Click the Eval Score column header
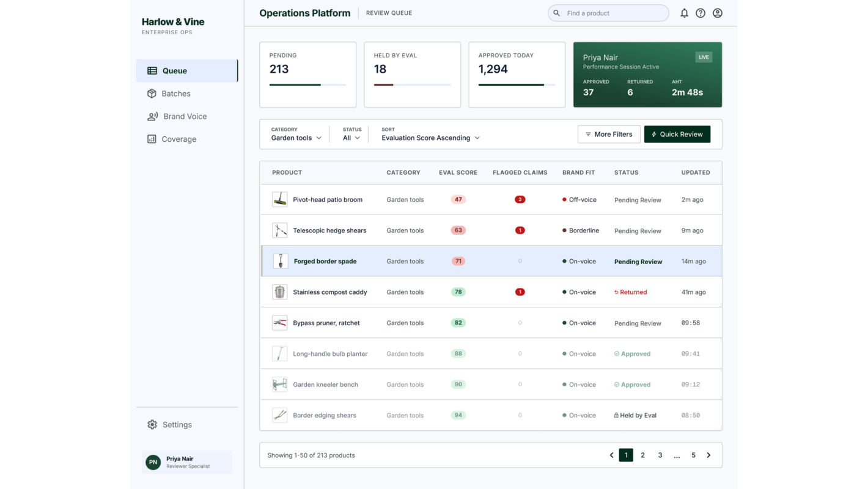The height and width of the screenshot is (489, 868). click(458, 172)
